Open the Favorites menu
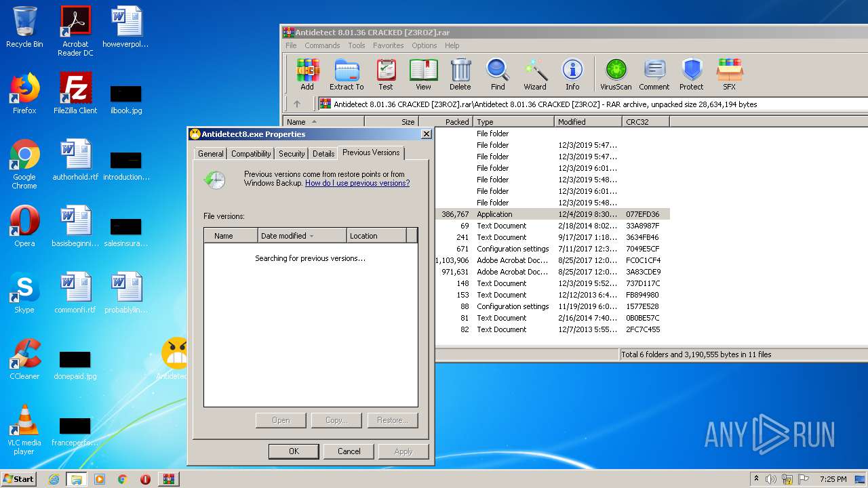This screenshot has height=488, width=868. coord(389,45)
